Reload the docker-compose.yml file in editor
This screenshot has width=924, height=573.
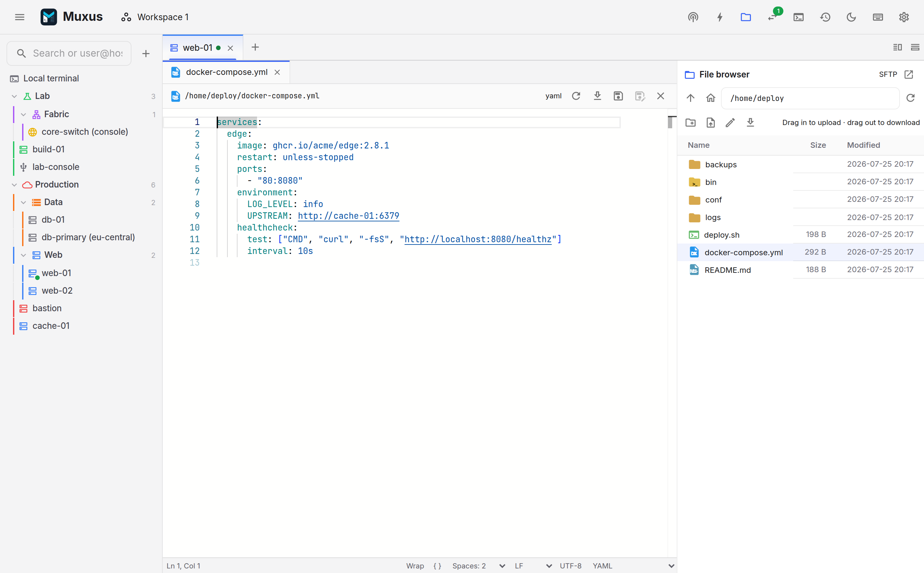click(576, 96)
